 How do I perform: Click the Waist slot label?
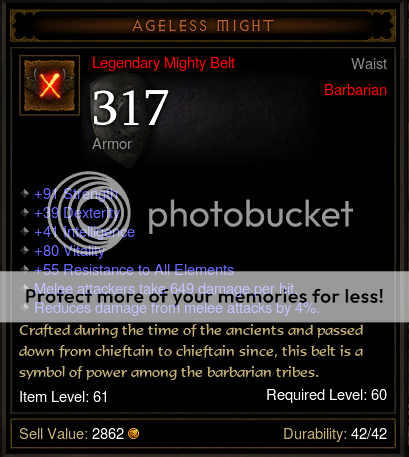click(x=369, y=64)
